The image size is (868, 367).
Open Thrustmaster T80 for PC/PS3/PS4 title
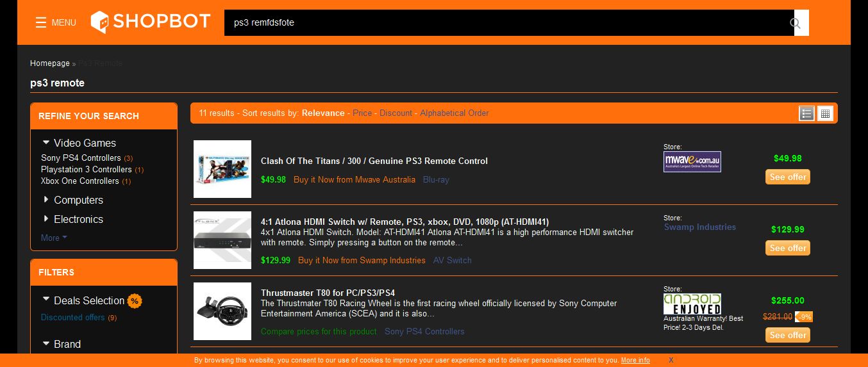coord(328,293)
